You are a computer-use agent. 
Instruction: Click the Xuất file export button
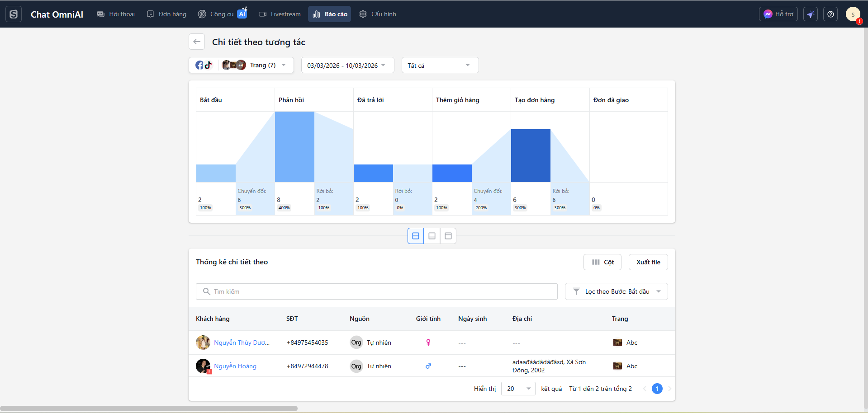click(648, 262)
